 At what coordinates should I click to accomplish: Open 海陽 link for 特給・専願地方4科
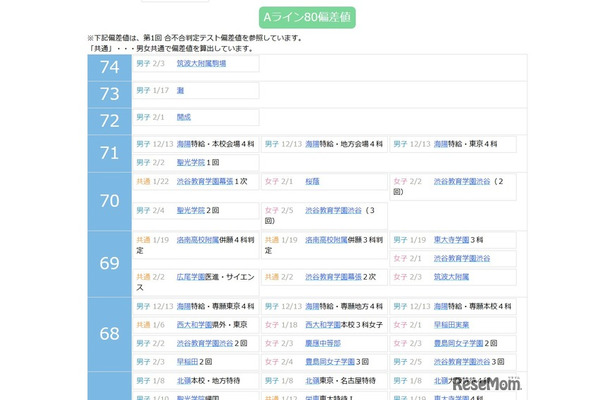pos(312,307)
